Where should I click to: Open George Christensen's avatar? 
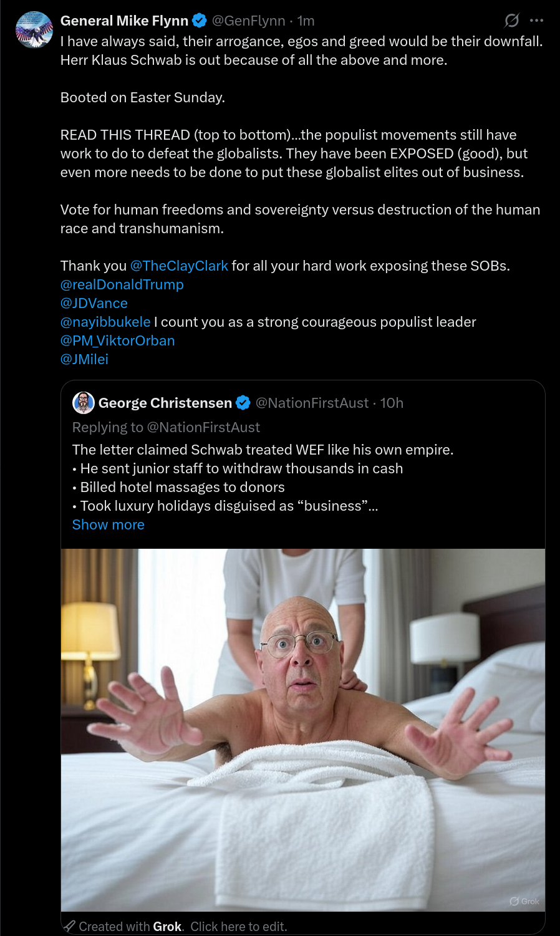point(84,403)
